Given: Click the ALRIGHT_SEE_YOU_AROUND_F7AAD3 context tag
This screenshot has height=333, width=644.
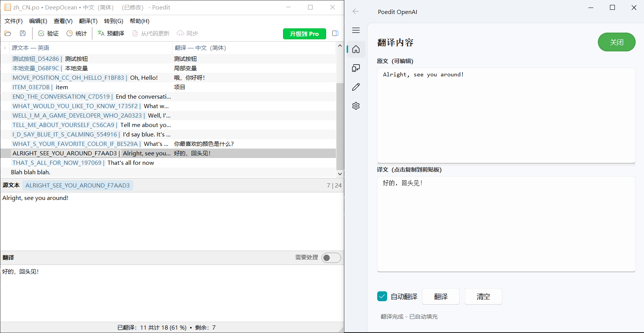Looking at the screenshot, I should [x=78, y=185].
